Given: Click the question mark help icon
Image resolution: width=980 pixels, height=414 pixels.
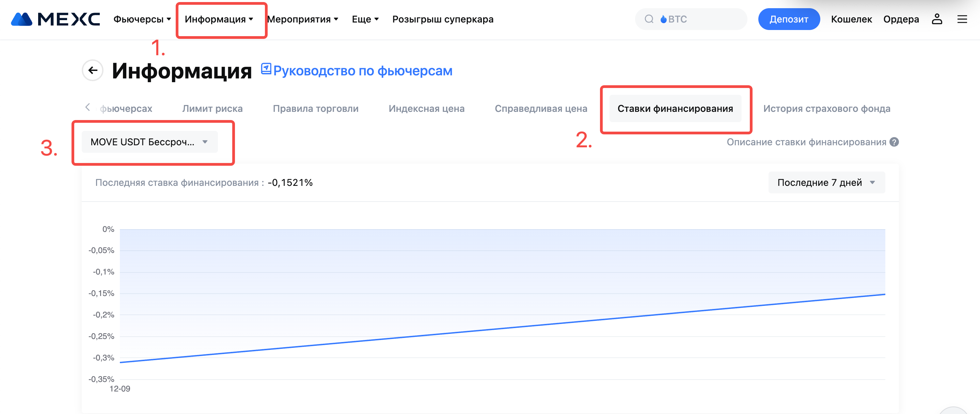Looking at the screenshot, I should click(x=895, y=142).
